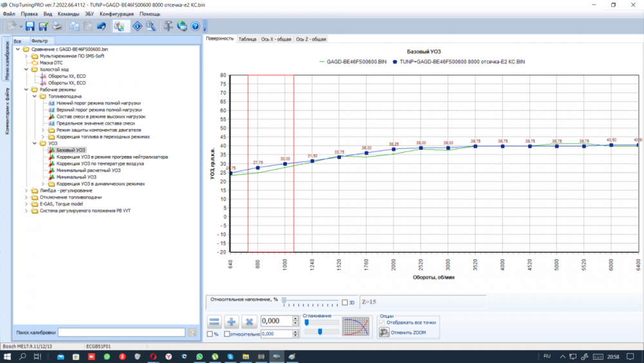Select 'Минимальный УОЗ' calibration in the tree
Screen dimensions: 644x363
pyautogui.click(x=76, y=177)
